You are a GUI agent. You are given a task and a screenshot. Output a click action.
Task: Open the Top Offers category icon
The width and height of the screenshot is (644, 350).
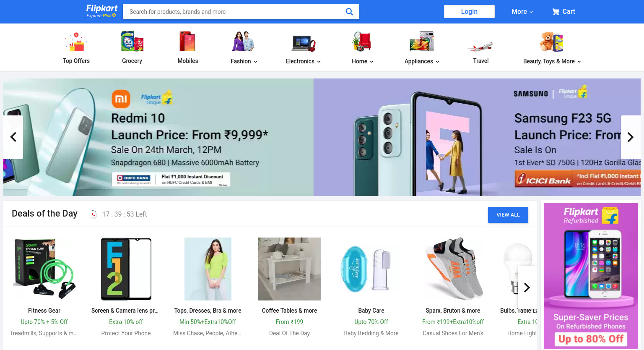76,42
